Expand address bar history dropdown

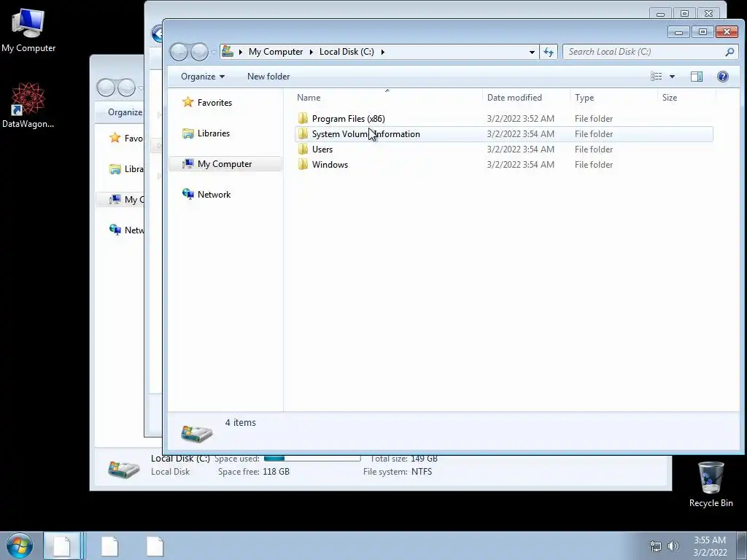pyautogui.click(x=532, y=52)
